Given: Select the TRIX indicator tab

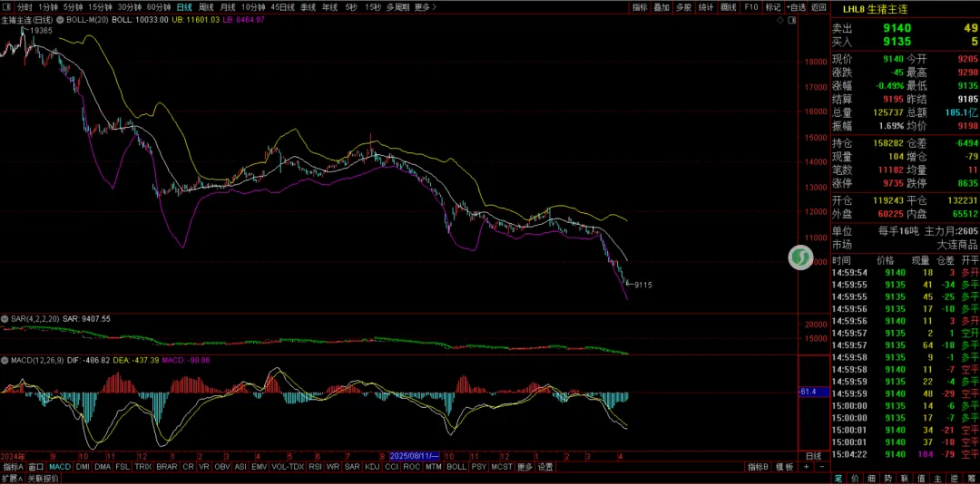Looking at the screenshot, I should coord(143,467).
